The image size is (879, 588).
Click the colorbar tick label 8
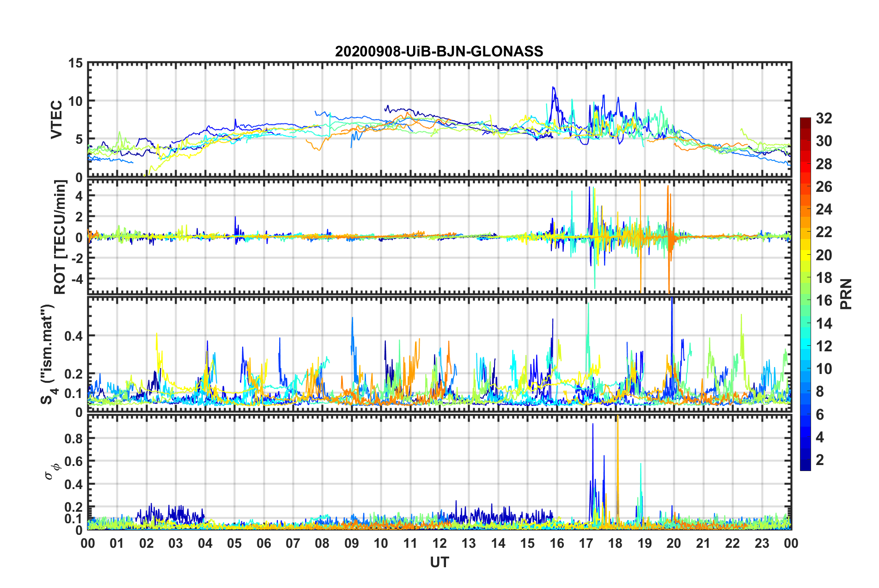820,392
